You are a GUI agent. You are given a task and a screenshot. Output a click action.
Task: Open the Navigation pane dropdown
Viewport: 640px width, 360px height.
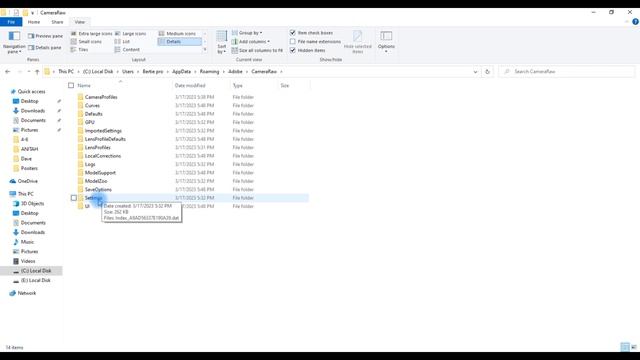[x=14, y=42]
